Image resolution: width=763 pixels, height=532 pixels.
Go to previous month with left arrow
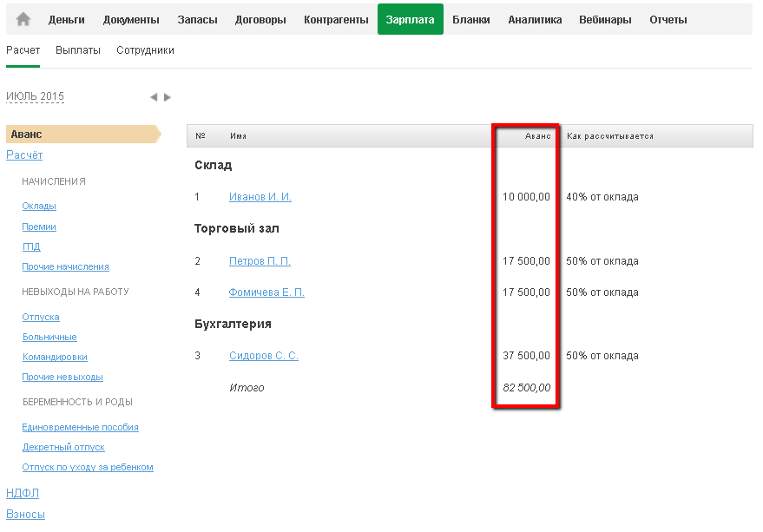coord(154,97)
